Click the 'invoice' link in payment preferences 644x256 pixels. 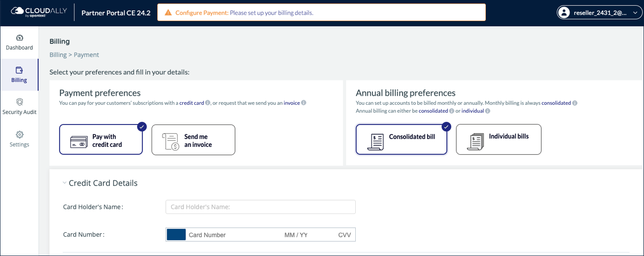pos(292,103)
